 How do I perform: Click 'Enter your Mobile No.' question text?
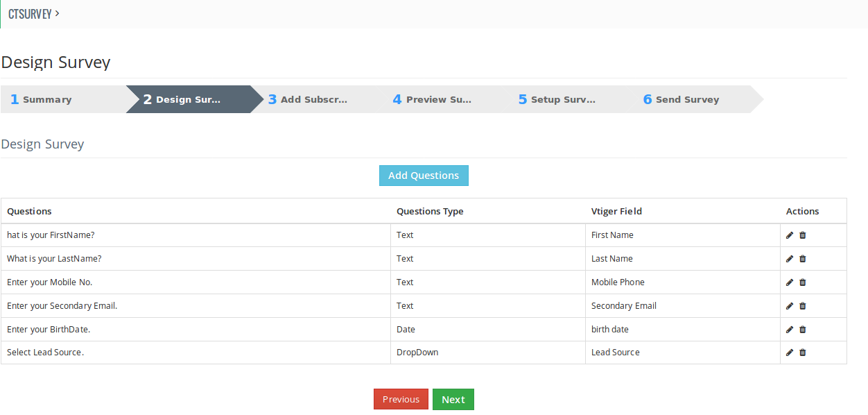(49, 282)
